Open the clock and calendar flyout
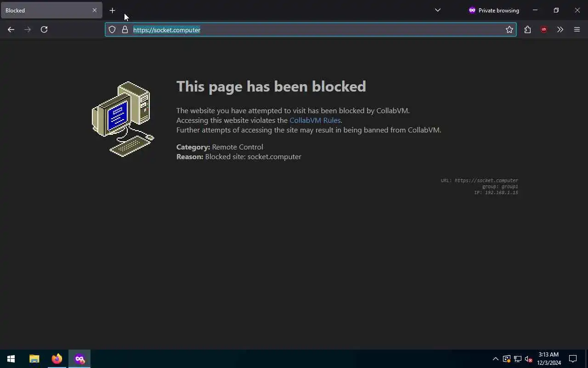The width and height of the screenshot is (588, 368). click(549, 359)
